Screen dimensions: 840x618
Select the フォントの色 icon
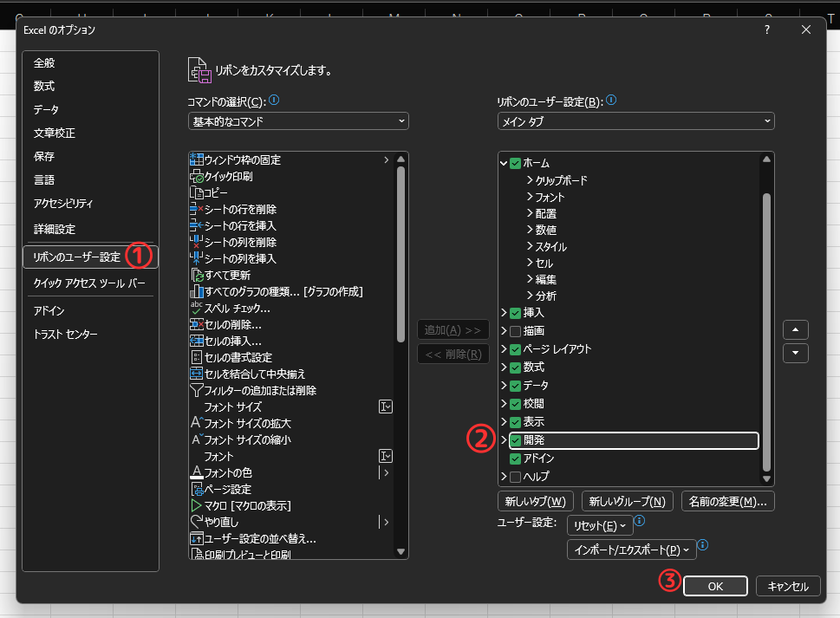(197, 472)
